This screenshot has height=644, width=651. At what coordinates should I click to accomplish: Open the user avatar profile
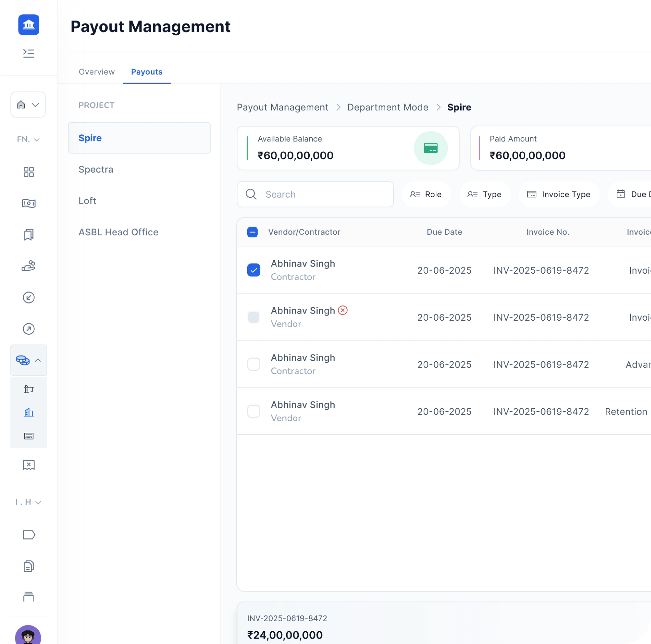[x=28, y=635]
